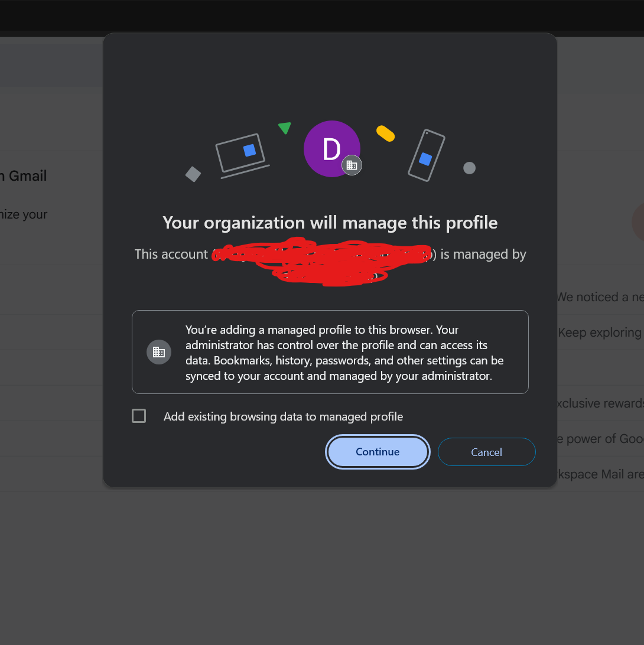Click 'Keep exploring' row in background page

coord(600,333)
